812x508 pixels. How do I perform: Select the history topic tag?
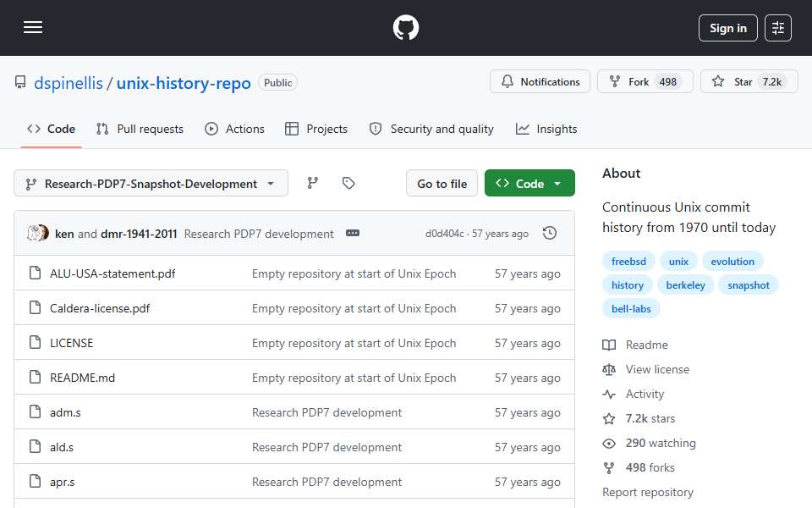(x=627, y=285)
